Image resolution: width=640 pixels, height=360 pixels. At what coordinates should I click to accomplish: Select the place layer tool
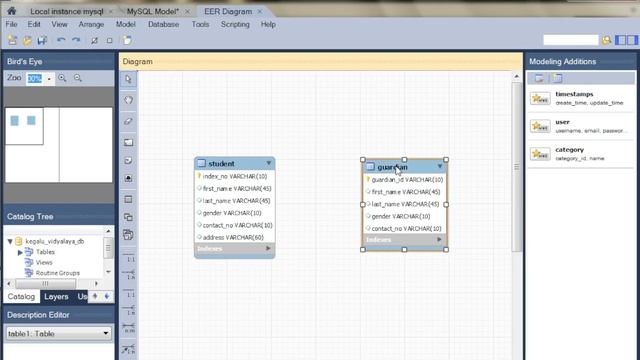129,142
